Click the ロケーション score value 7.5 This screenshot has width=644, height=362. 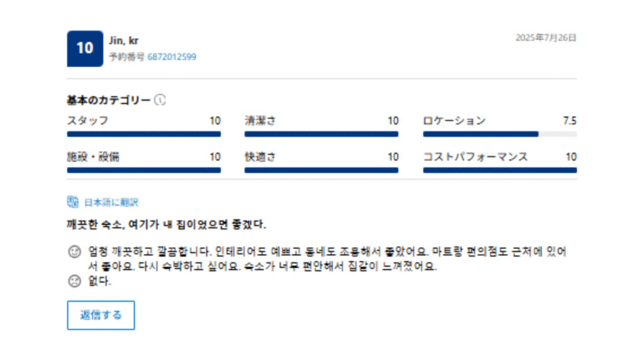(x=570, y=121)
